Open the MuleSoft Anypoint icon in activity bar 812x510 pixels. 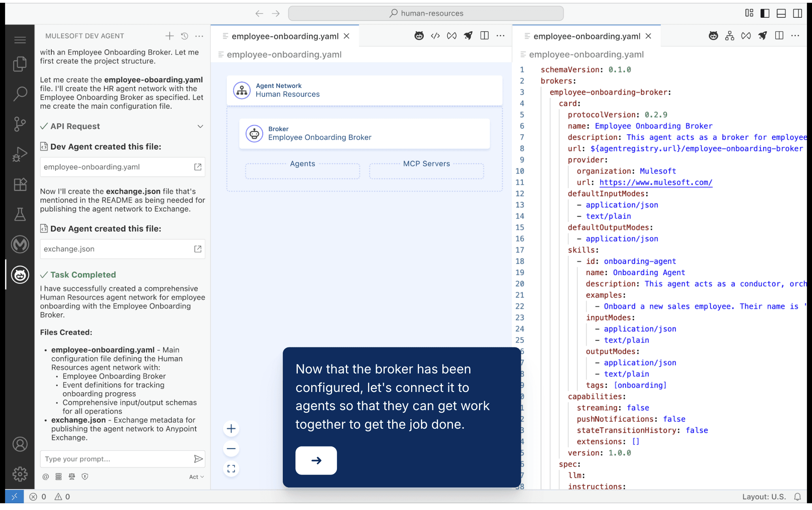click(20, 244)
